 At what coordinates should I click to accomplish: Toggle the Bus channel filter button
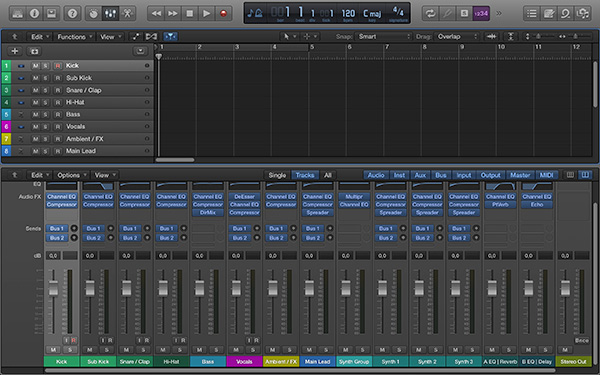point(441,175)
